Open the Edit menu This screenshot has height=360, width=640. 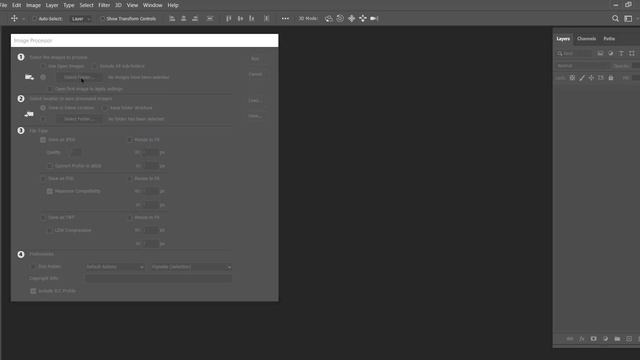click(x=16, y=5)
